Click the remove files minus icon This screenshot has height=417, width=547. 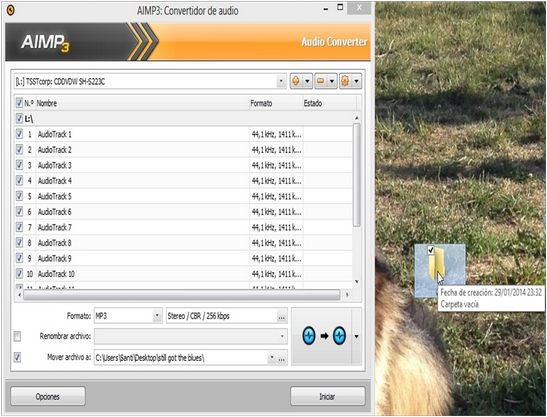[320, 81]
